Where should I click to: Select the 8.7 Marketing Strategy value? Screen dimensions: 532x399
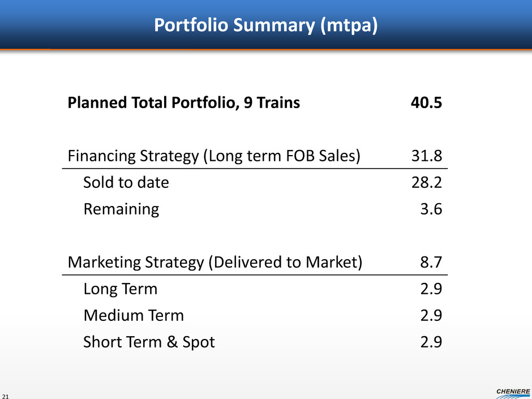[x=432, y=263]
